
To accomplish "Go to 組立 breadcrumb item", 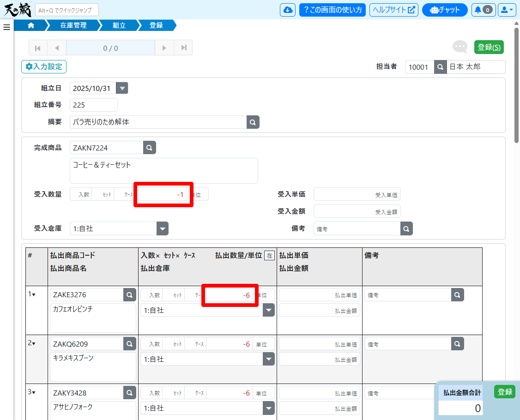I will pyautogui.click(x=119, y=25).
